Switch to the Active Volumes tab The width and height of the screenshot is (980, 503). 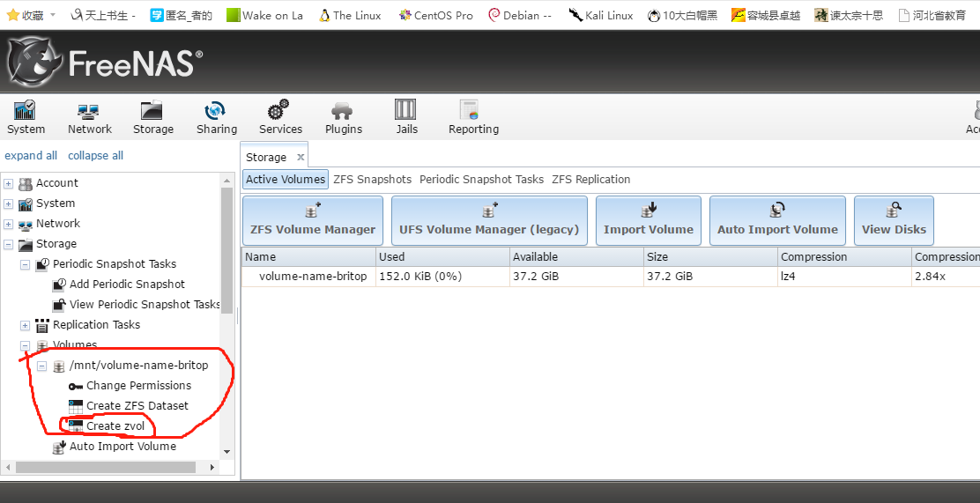pos(286,180)
